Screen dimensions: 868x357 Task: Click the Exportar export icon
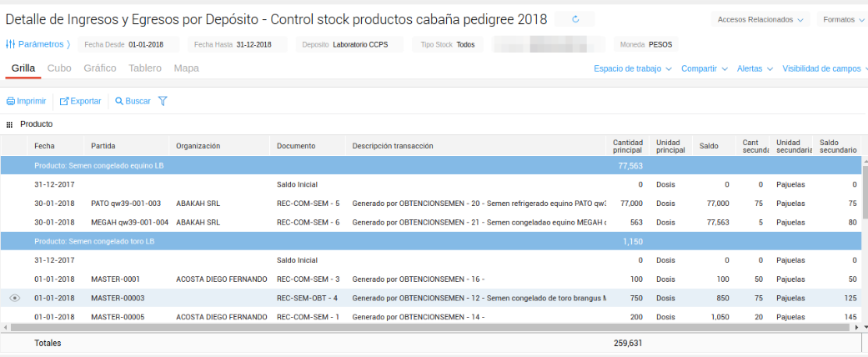click(64, 101)
